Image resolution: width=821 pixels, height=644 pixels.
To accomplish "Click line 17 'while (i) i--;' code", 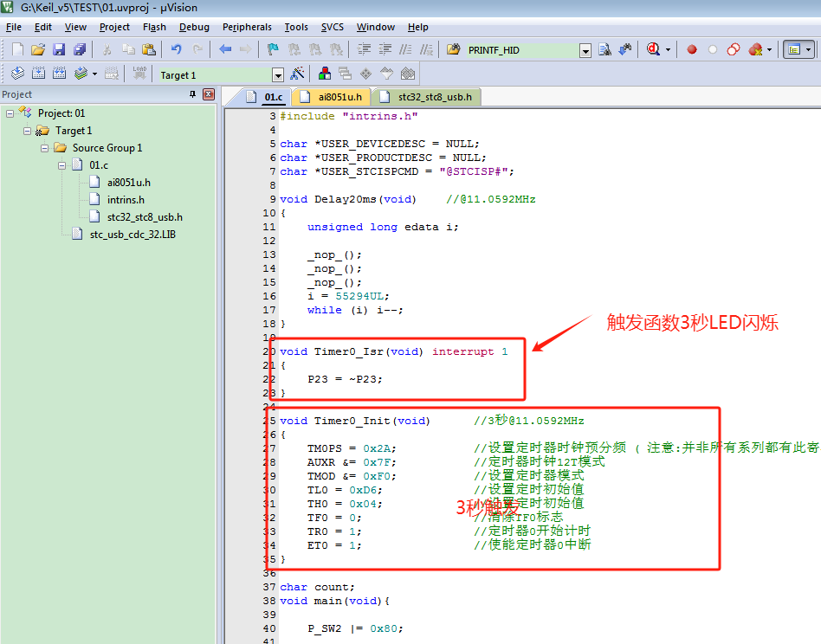I will pos(355,310).
